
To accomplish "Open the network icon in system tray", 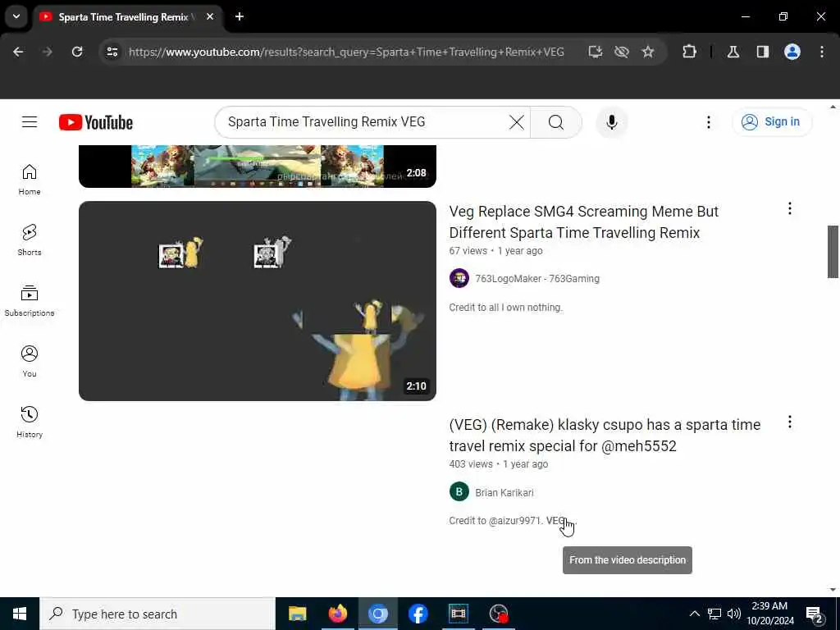I will [714, 614].
